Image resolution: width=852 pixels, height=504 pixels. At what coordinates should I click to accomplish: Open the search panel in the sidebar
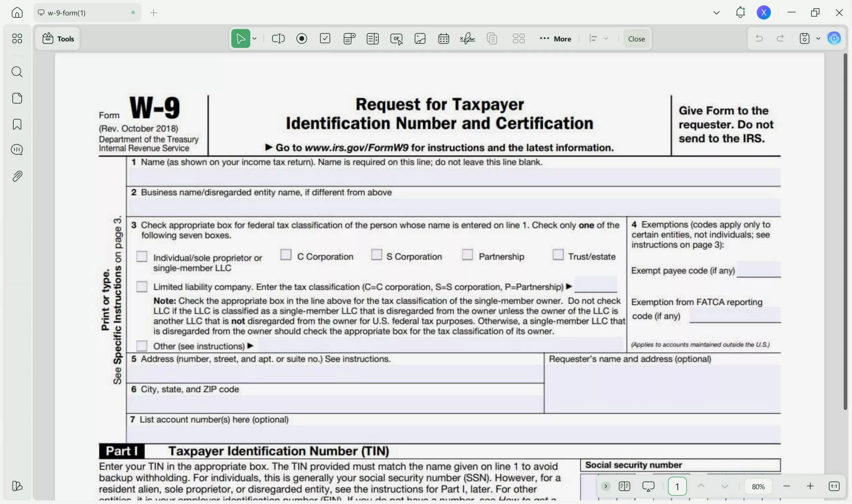tap(17, 72)
